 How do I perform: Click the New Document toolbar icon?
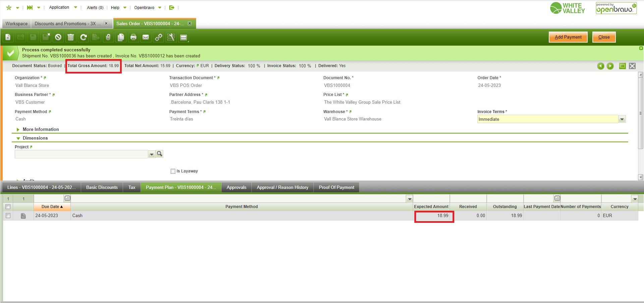[x=8, y=37]
